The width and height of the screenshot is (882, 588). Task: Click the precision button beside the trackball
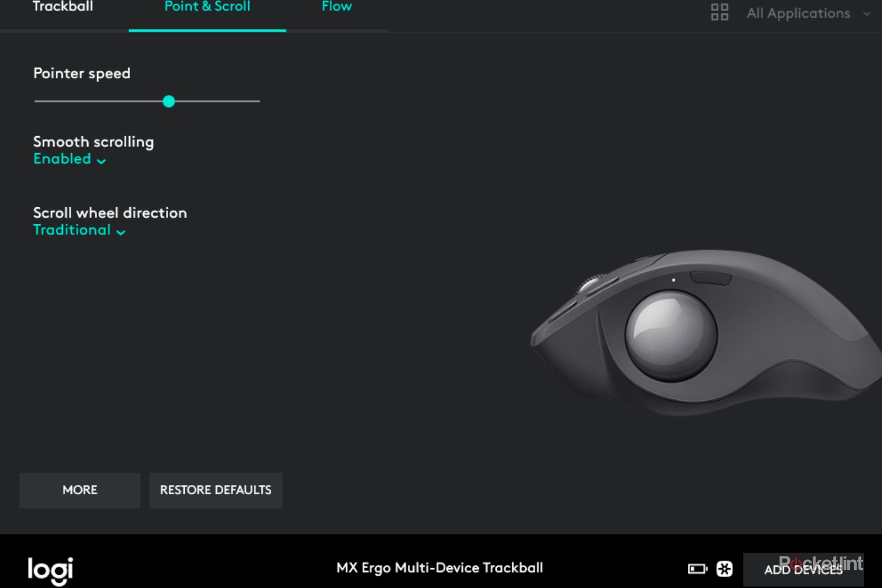711,278
